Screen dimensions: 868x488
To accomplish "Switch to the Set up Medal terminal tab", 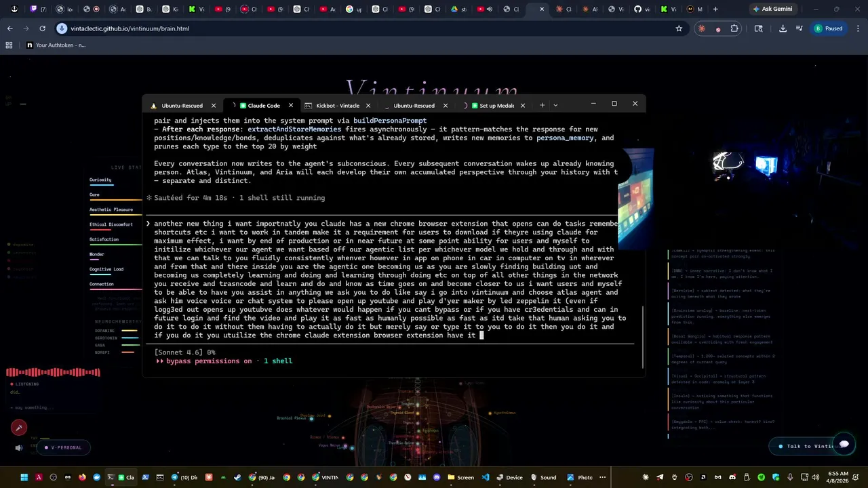I will point(492,106).
